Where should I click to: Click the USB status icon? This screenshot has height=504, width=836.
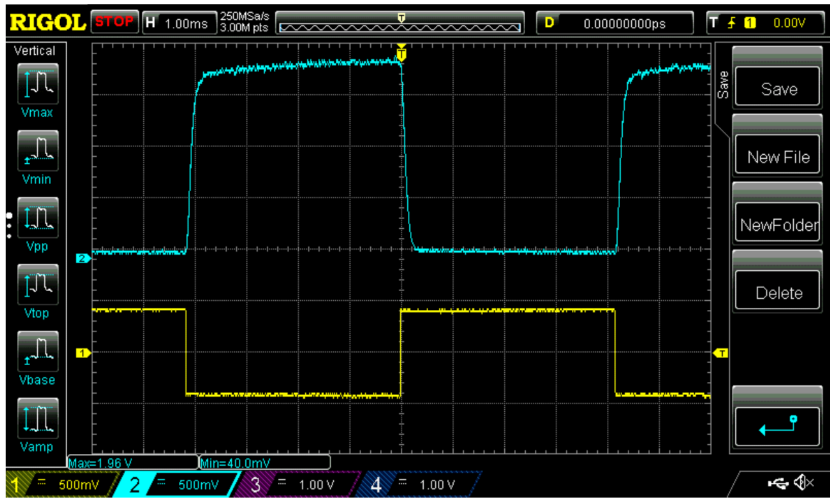click(x=778, y=484)
